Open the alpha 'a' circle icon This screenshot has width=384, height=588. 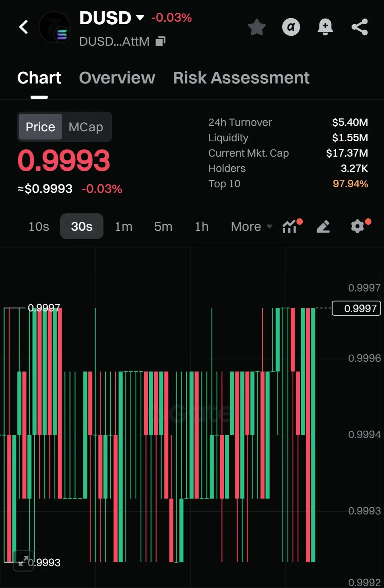pos(291,27)
